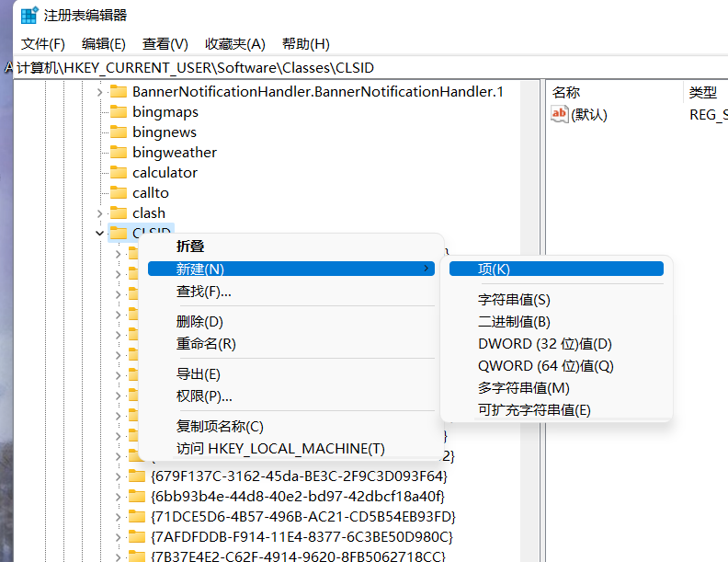The width and height of the screenshot is (728, 562).
Task: Click the callto folder icon
Action: tap(119, 193)
